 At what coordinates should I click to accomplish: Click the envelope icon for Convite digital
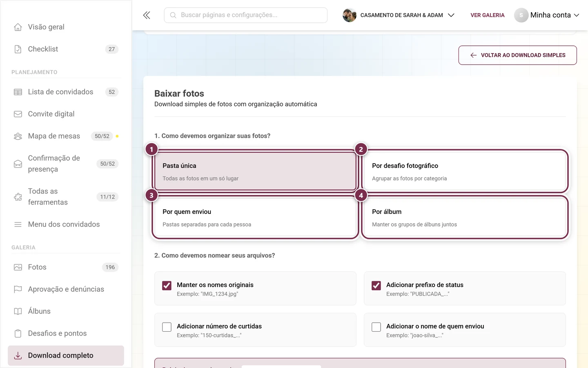pyautogui.click(x=18, y=114)
